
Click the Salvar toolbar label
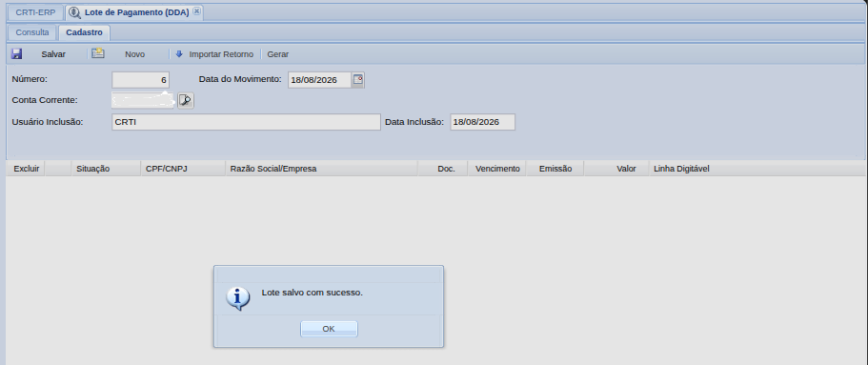tap(53, 54)
